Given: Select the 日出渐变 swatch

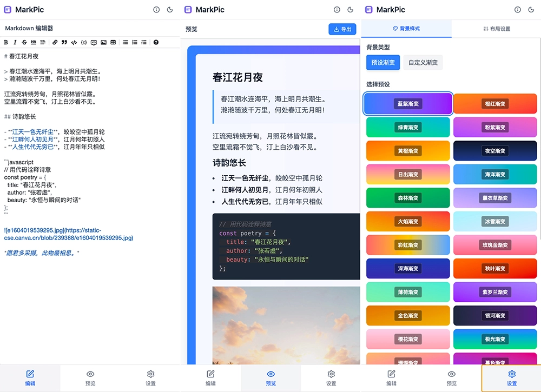Looking at the screenshot, I should [408, 175].
